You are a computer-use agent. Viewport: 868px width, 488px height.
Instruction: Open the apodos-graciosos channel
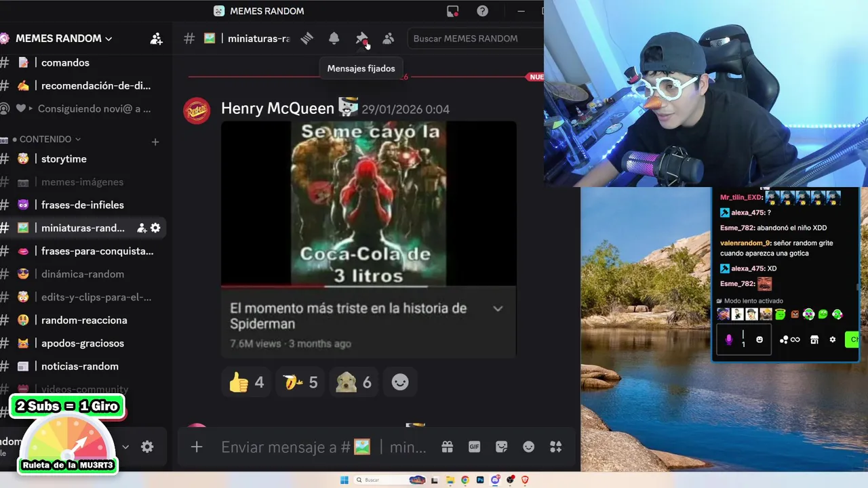(82, 344)
